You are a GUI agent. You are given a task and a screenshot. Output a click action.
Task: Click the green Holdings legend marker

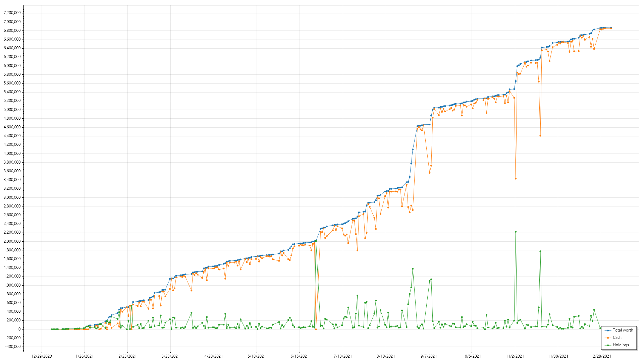608,345
